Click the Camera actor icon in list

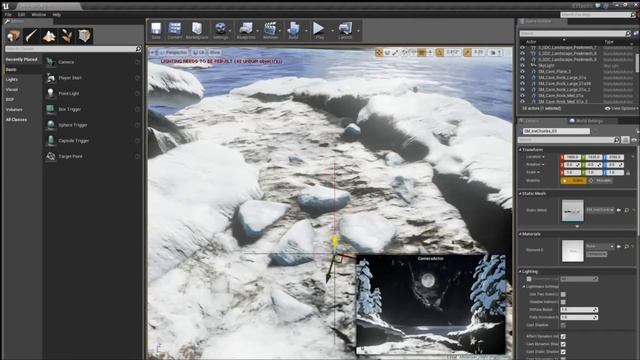coord(51,62)
